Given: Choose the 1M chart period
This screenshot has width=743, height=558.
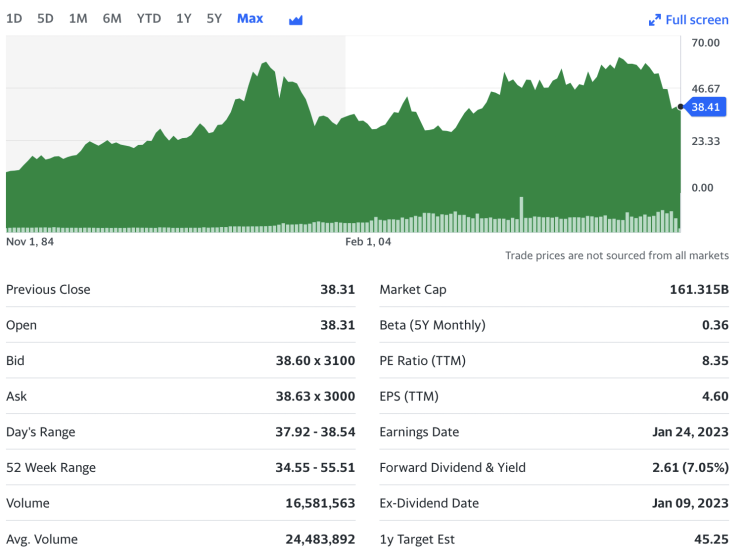Looking at the screenshot, I should point(78,19).
